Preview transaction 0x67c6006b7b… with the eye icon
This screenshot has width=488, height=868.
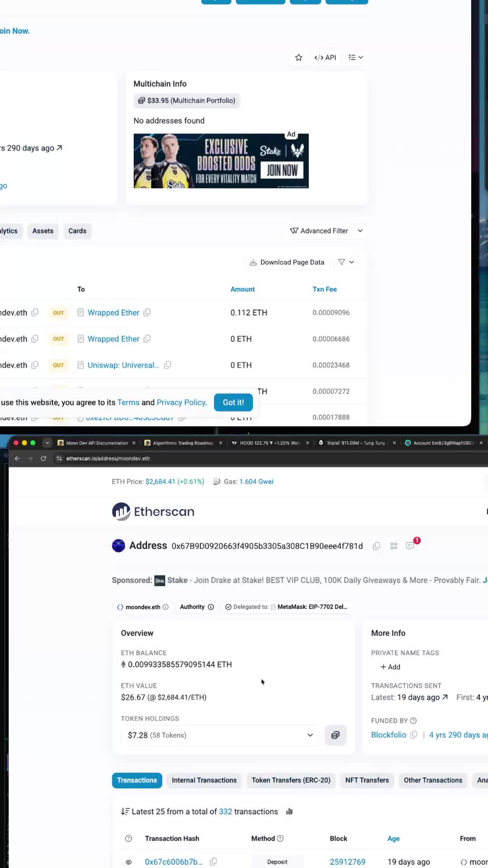[129, 862]
